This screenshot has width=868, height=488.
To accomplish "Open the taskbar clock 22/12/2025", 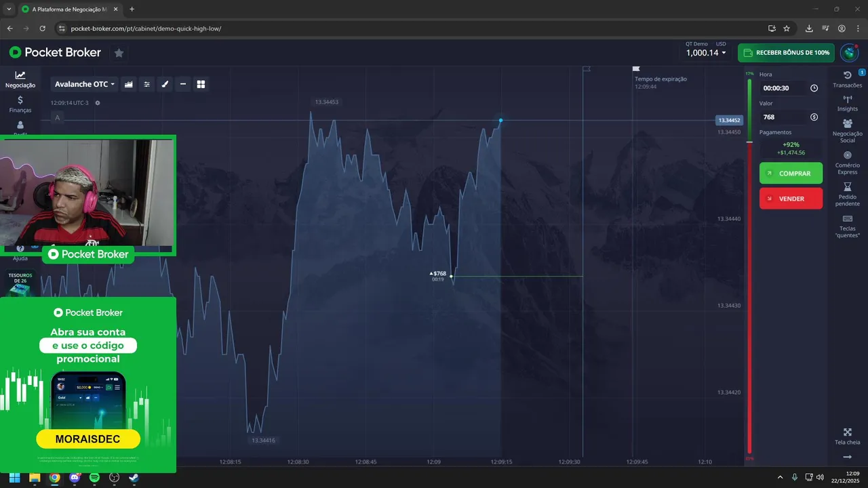I will tap(846, 477).
